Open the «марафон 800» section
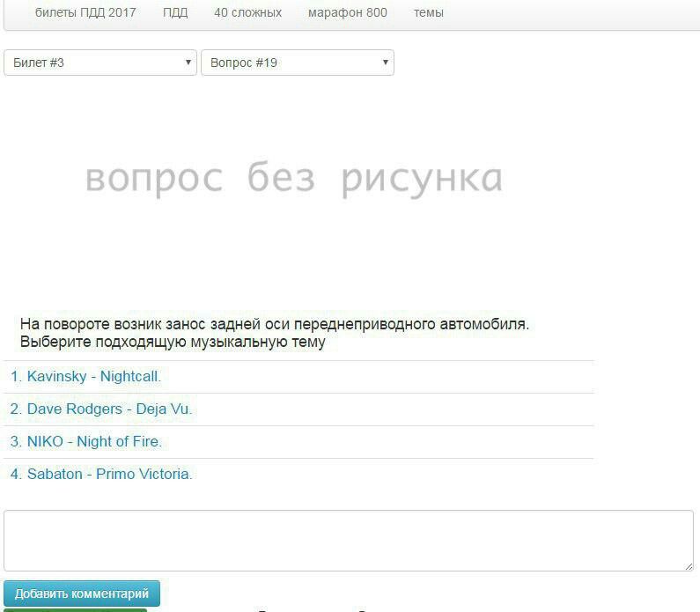 (347, 12)
